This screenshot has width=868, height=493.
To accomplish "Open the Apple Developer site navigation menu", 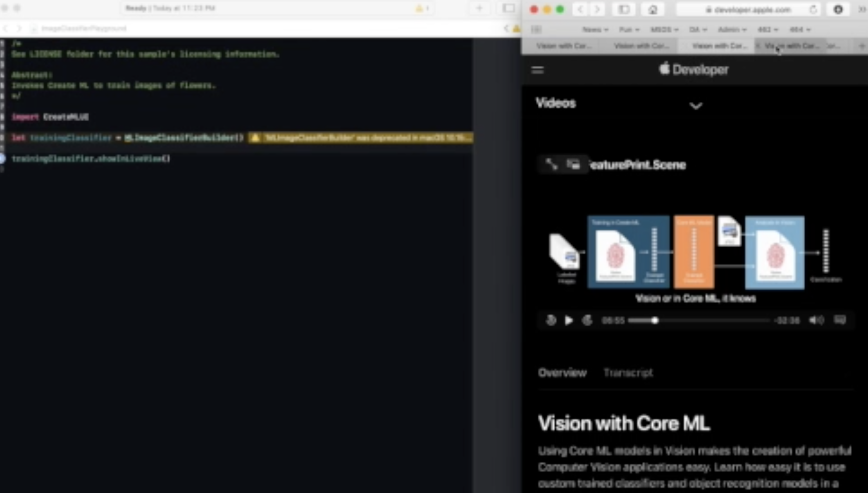I will point(537,69).
